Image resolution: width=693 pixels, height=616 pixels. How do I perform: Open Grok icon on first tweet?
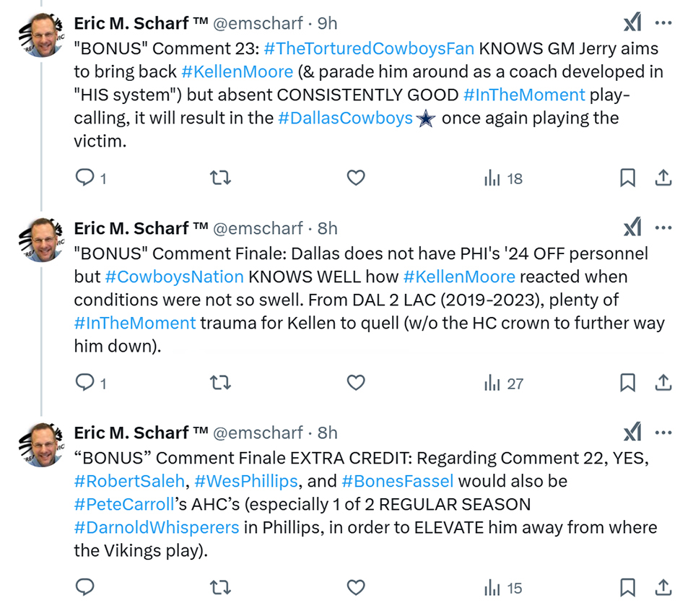(632, 22)
